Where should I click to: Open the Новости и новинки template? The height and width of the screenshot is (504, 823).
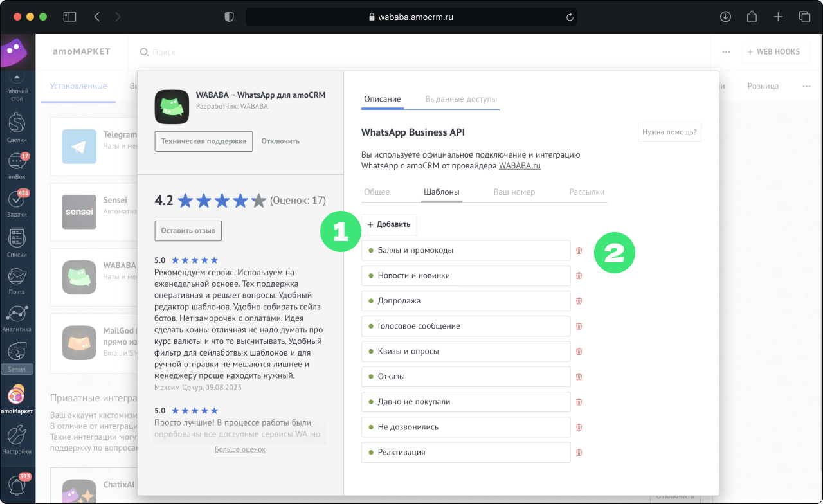coord(466,276)
